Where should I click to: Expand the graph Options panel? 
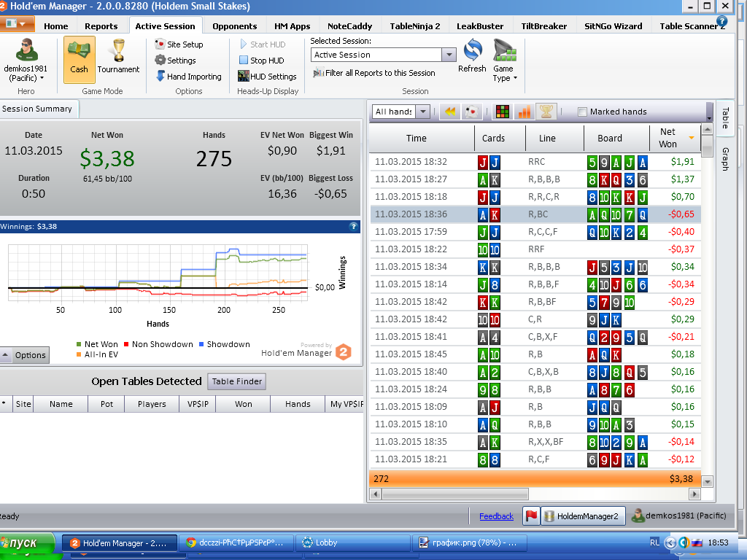(24, 355)
